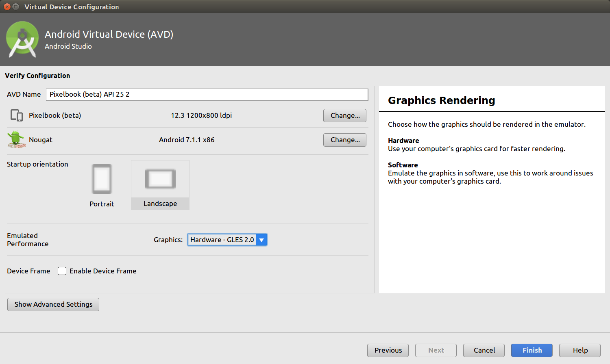Viewport: 610px width, 364px height.
Task: Click the 'Android 7.1.1 x86' text
Action: 187,140
